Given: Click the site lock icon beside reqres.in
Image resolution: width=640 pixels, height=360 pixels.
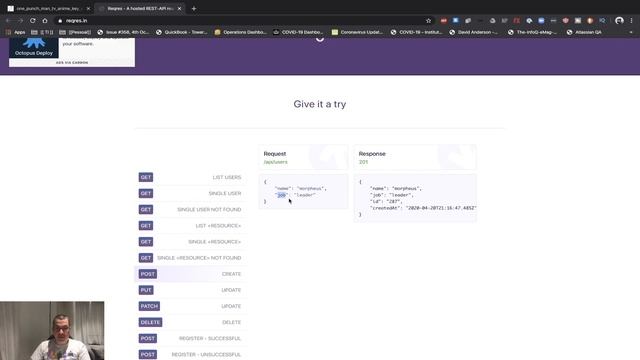Looking at the screenshot, I should coord(60,20).
